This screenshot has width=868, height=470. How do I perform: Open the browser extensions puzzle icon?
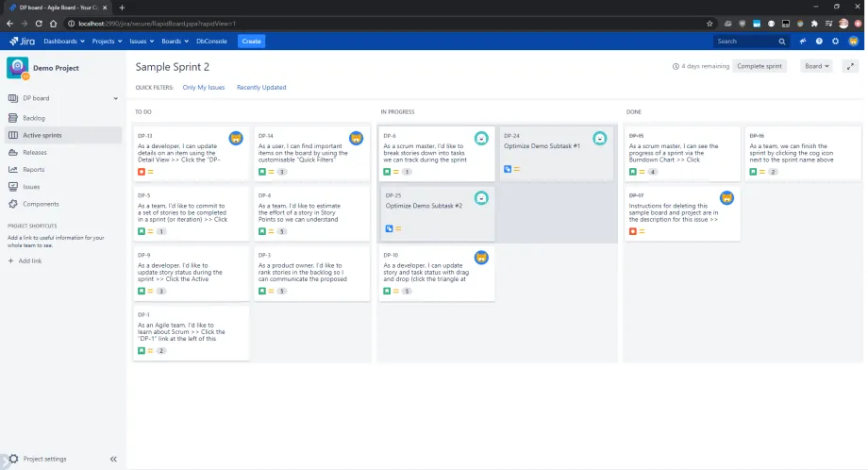coord(814,24)
